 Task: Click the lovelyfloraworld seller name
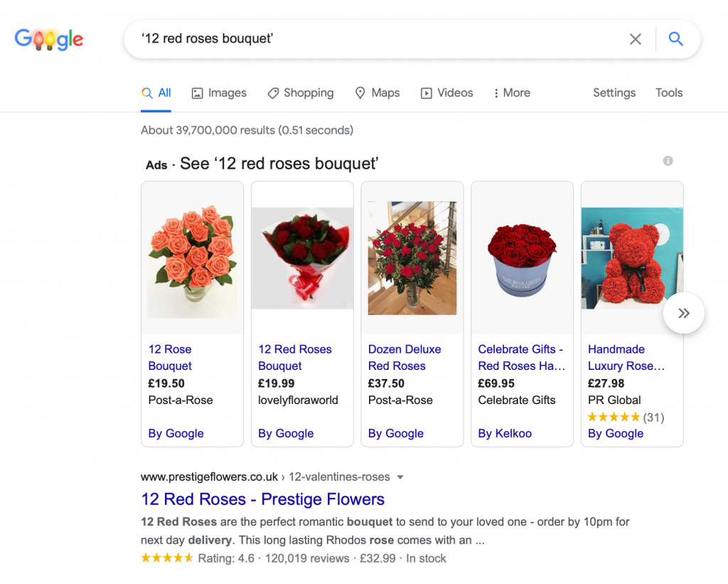coord(298,400)
